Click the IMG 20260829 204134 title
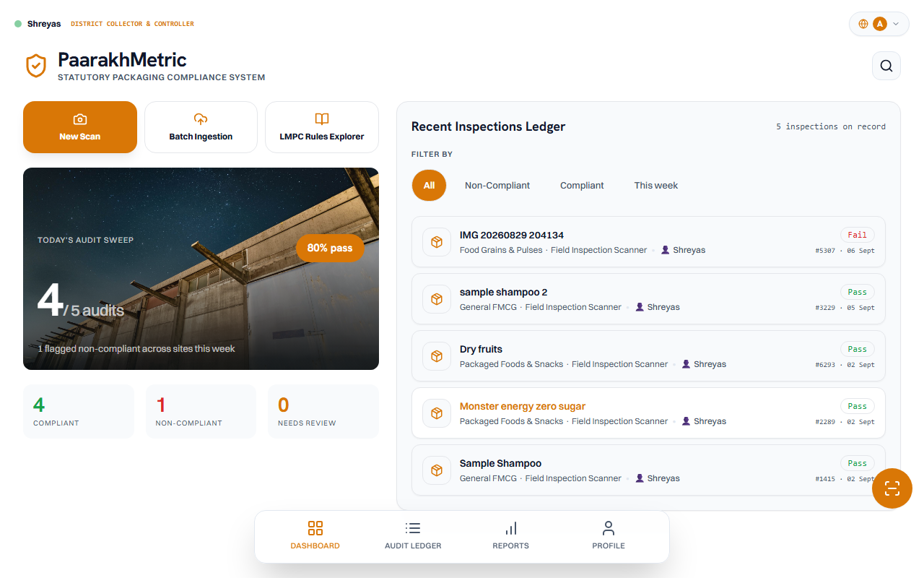 point(512,235)
